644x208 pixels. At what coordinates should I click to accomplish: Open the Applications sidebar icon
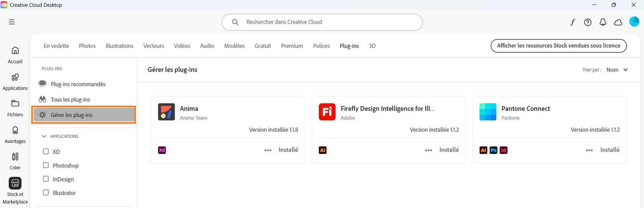pos(15,77)
